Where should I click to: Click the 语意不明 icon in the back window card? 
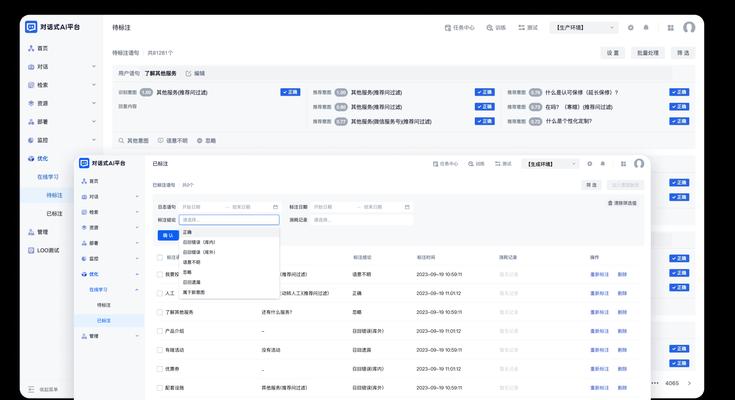tap(160, 141)
